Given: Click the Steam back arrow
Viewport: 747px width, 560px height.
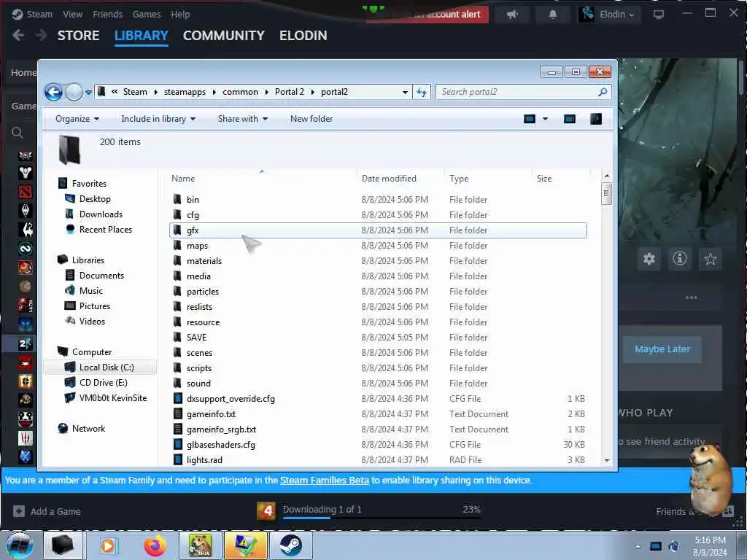Looking at the screenshot, I should tap(18, 35).
